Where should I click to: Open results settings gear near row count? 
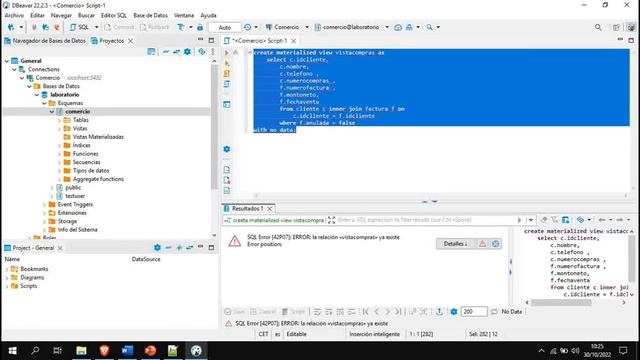(x=453, y=312)
